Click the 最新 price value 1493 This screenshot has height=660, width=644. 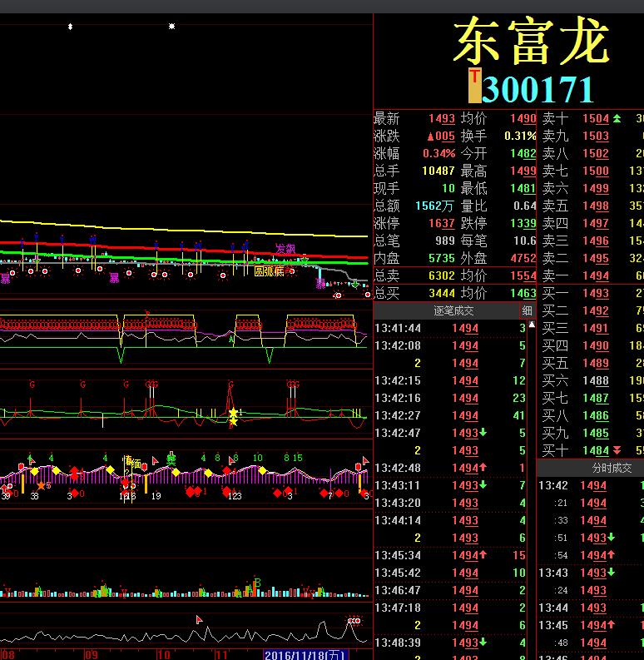pos(442,118)
